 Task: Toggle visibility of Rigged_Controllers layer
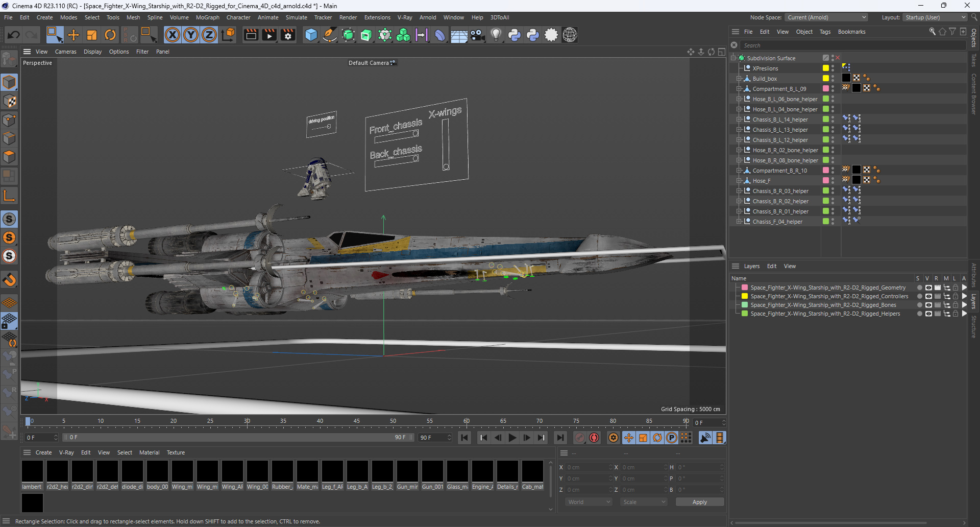pyautogui.click(x=928, y=296)
